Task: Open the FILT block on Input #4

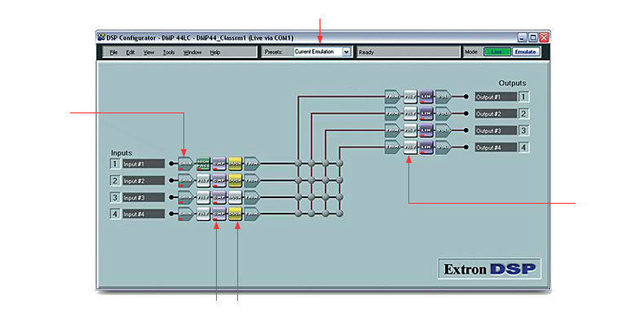Action: pyautogui.click(x=203, y=214)
